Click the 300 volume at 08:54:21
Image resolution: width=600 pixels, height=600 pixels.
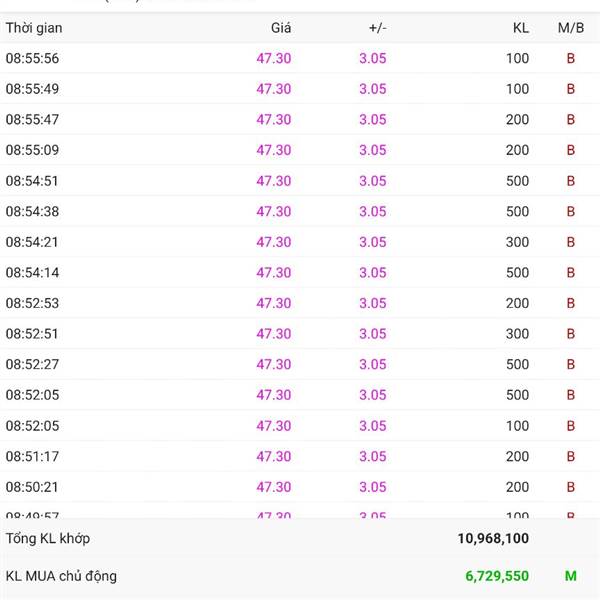point(517,242)
